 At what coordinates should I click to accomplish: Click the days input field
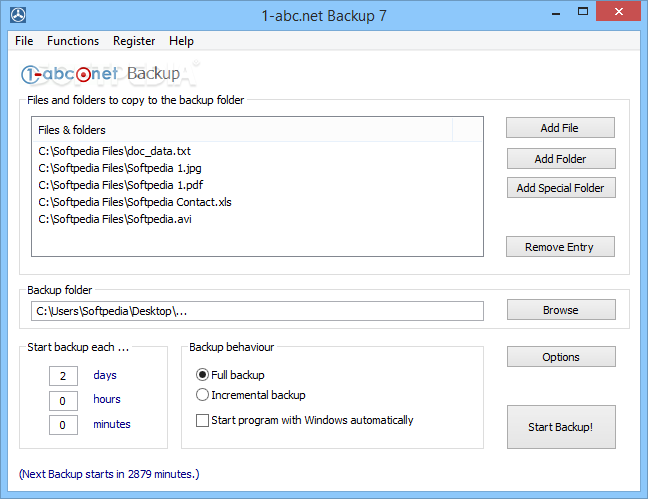[x=63, y=376]
